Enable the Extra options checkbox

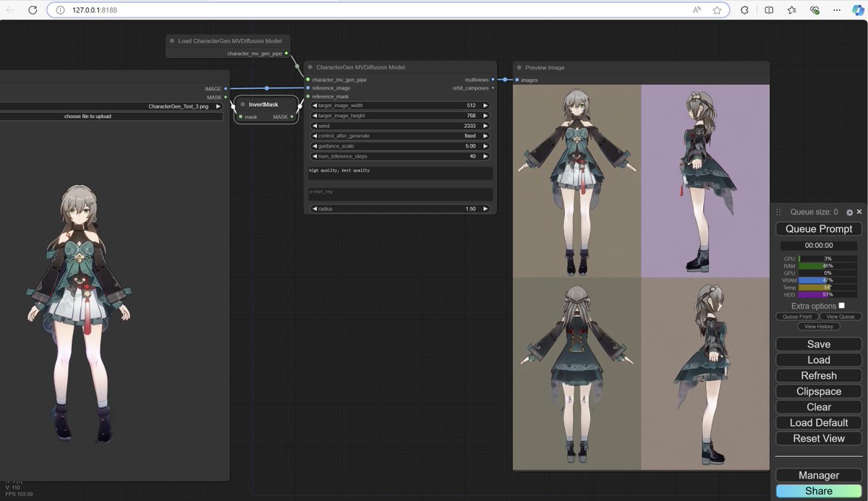click(842, 306)
